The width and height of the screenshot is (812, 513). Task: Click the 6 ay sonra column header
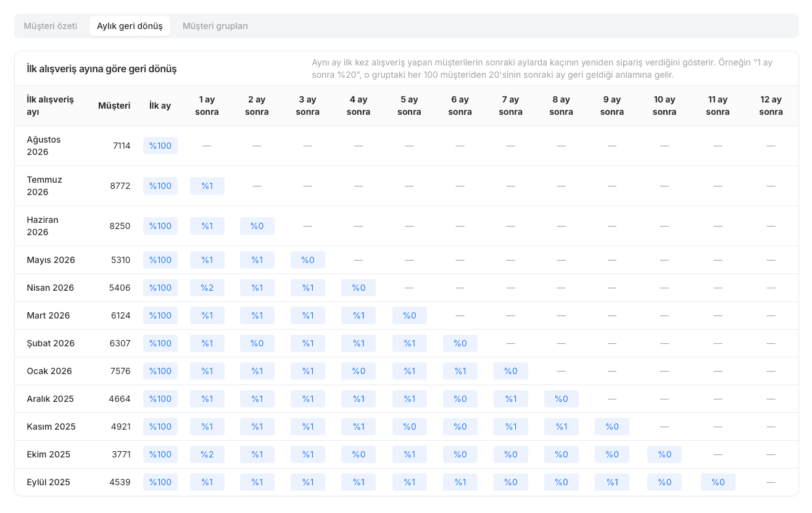(x=460, y=106)
